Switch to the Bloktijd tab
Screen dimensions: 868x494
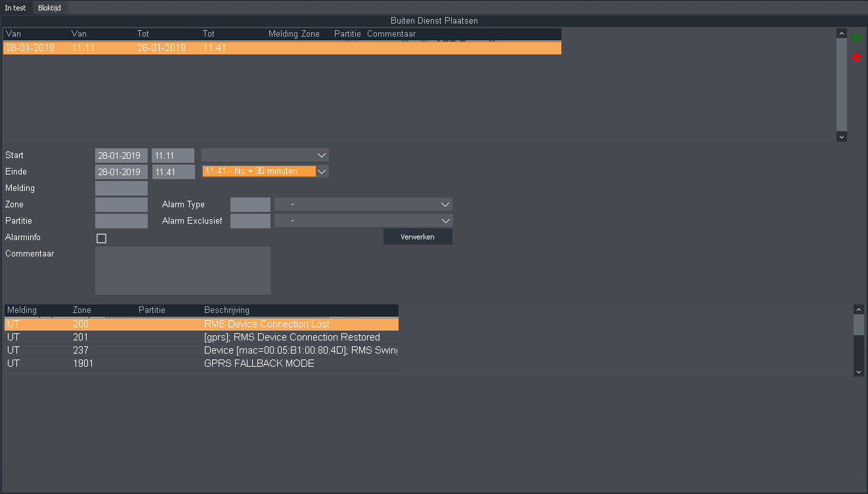click(49, 8)
